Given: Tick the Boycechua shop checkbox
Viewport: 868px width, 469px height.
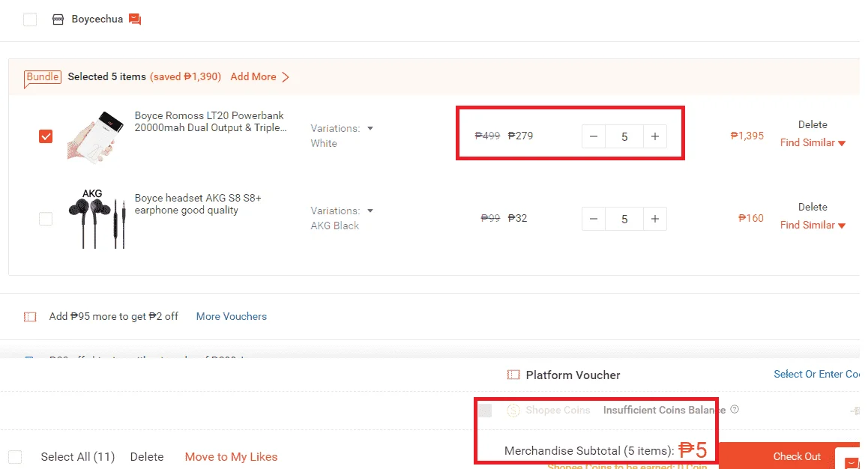Looking at the screenshot, I should [30, 19].
